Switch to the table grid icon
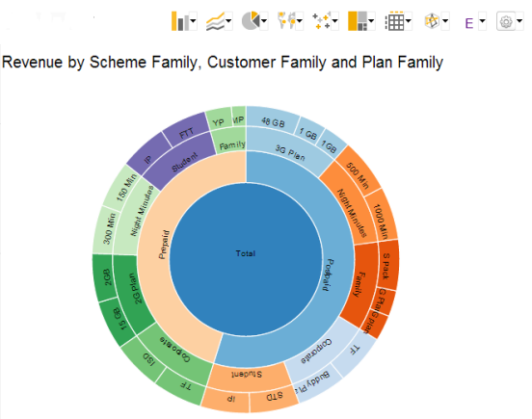This screenshot has width=532, height=419. tap(394, 21)
